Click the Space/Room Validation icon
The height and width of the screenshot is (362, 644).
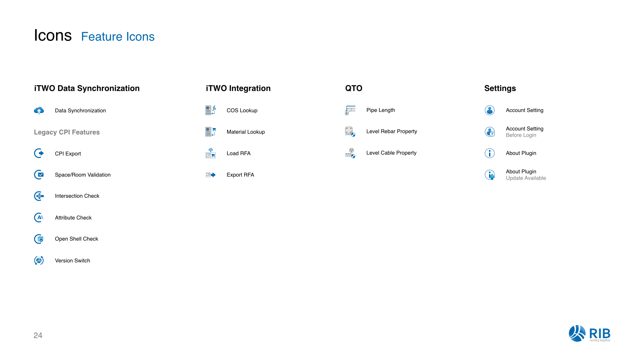[x=39, y=175]
